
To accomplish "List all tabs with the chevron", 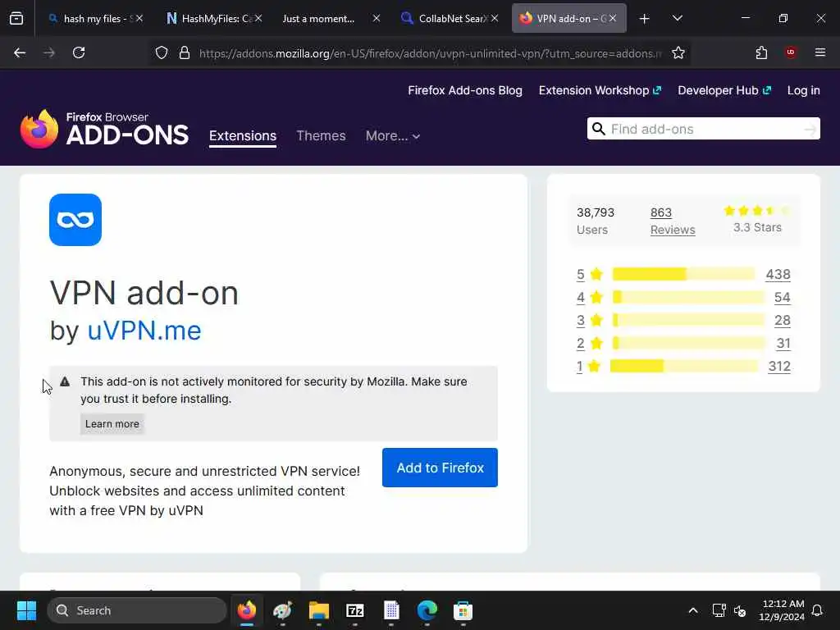I will click(x=677, y=19).
